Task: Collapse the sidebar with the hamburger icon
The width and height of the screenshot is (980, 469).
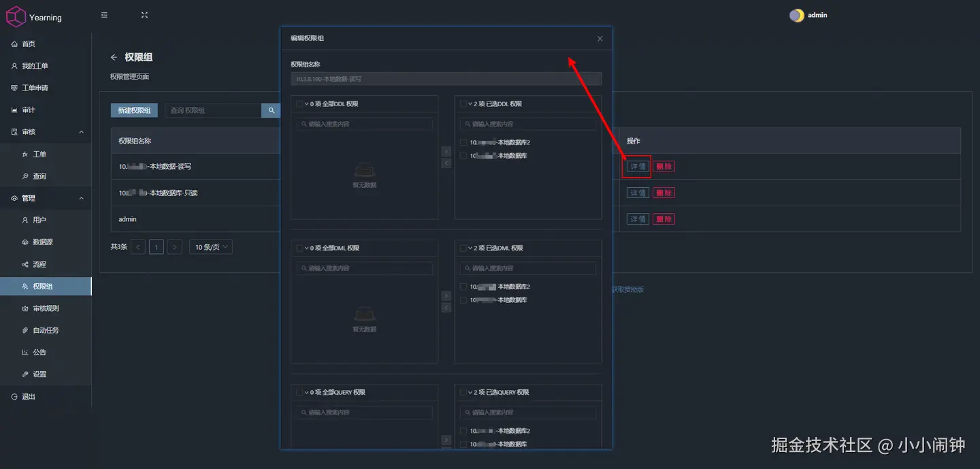Action: coord(104,15)
